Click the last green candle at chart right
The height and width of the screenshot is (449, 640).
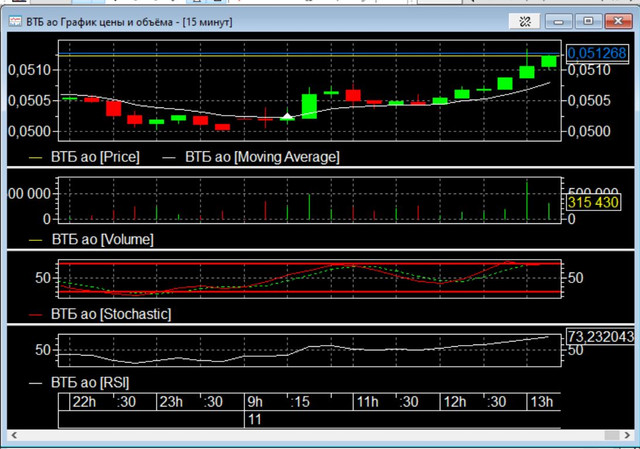[x=549, y=61]
